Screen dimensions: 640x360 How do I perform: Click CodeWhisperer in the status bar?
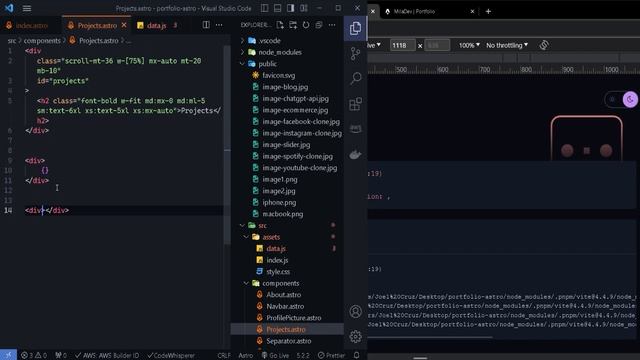click(171, 356)
